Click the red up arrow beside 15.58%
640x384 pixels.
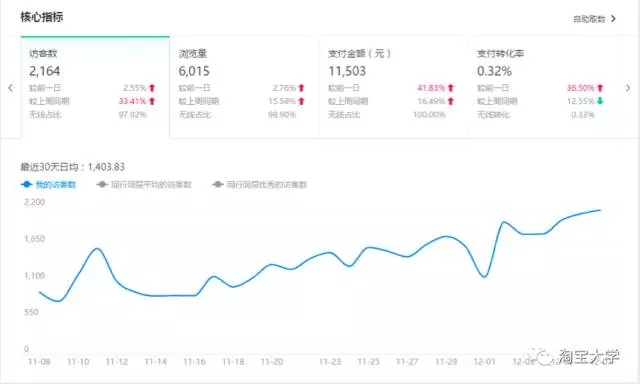click(302, 101)
